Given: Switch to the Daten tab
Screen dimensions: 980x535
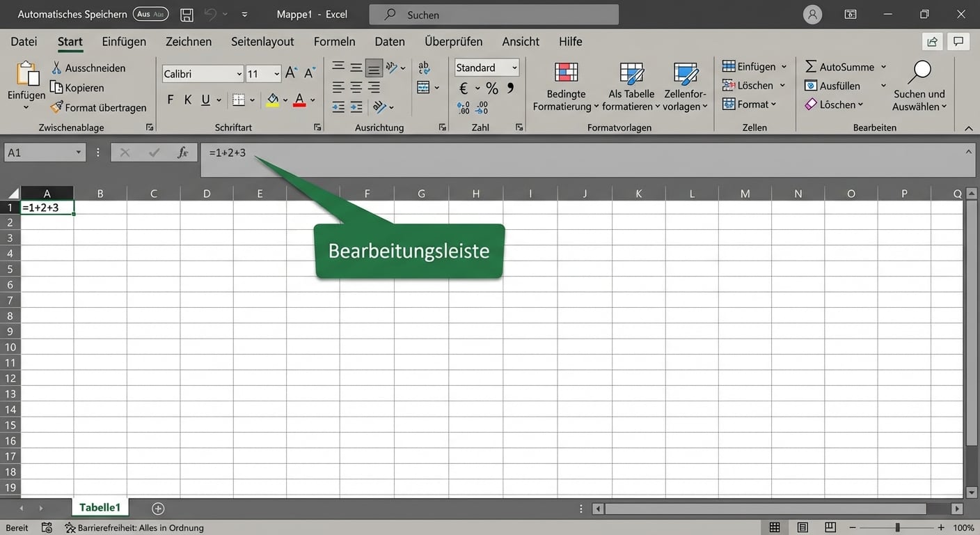Looking at the screenshot, I should tap(390, 41).
